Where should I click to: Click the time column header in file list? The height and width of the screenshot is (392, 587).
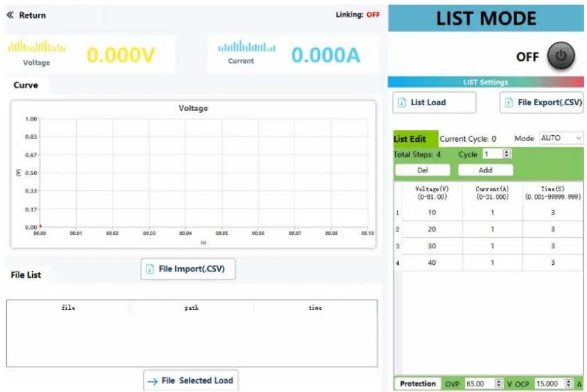315,308
